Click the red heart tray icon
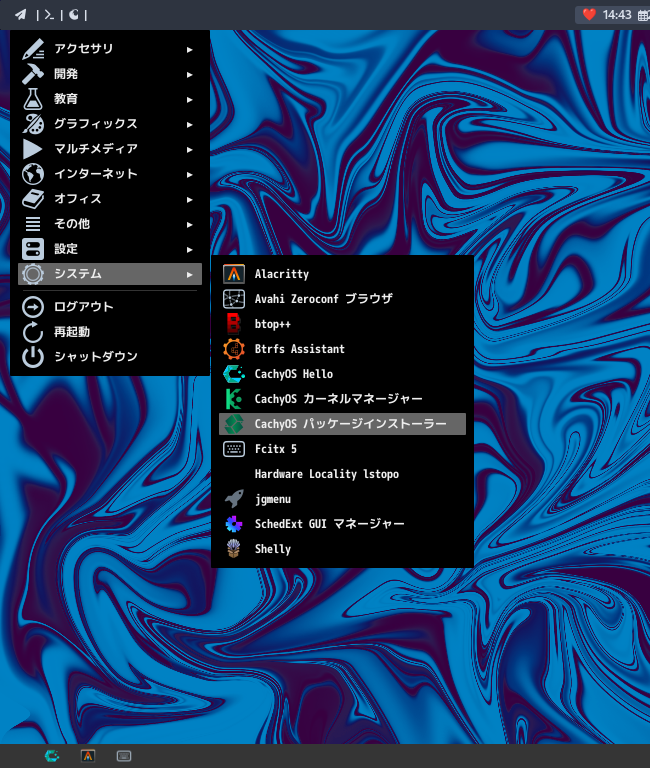This screenshot has height=768, width=650. 589,15
